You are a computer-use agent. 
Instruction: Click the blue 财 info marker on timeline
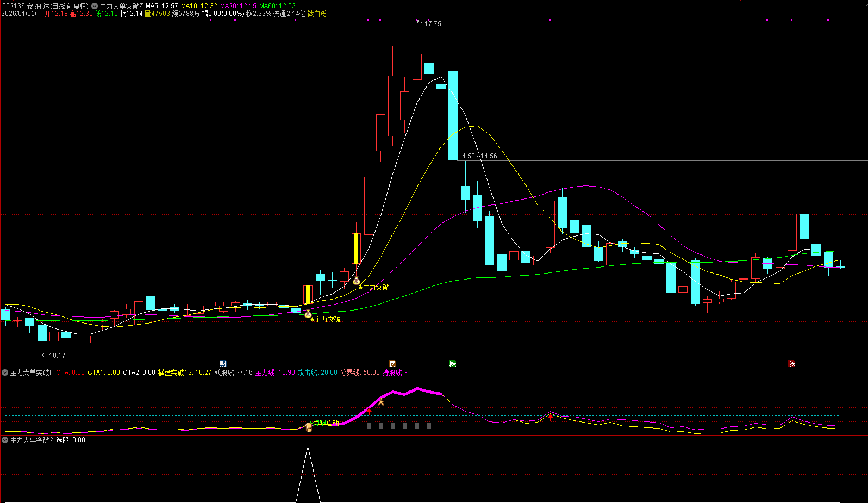pos(223,363)
